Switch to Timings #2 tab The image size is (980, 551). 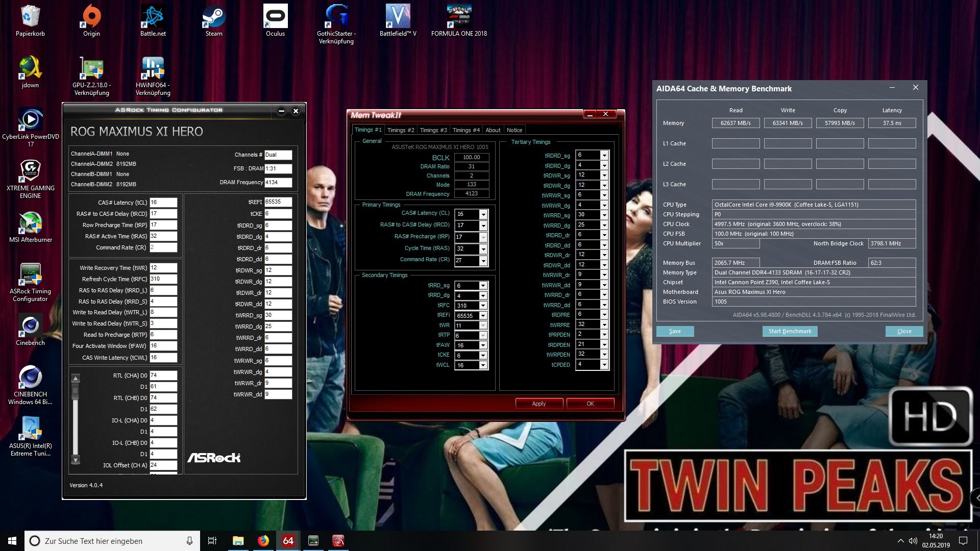click(x=401, y=130)
